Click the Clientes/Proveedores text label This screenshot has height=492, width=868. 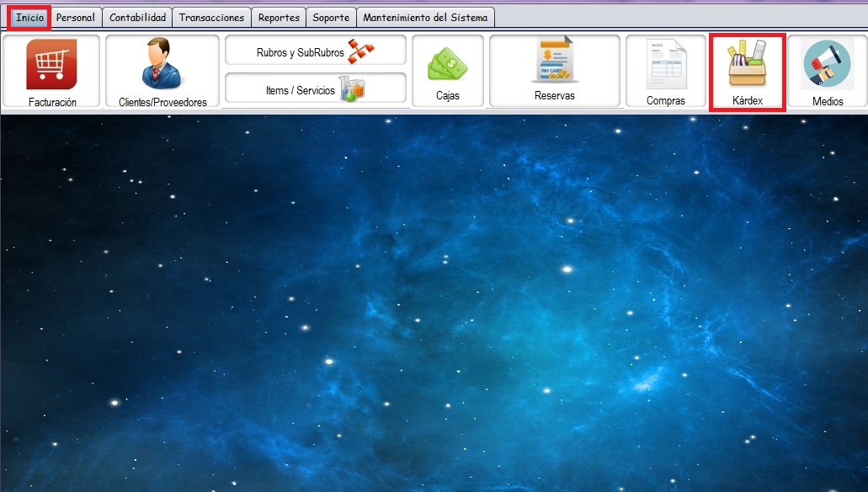162,102
